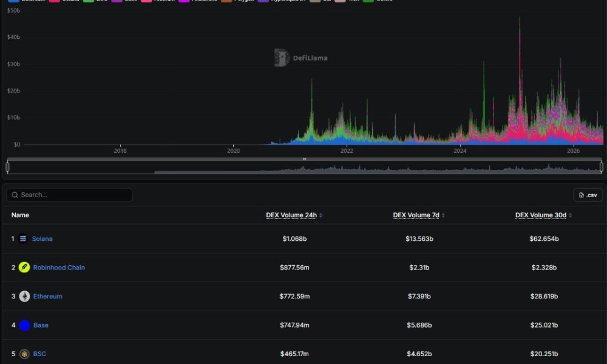
Task: Click the Solana chain logo icon
Action: (23, 238)
